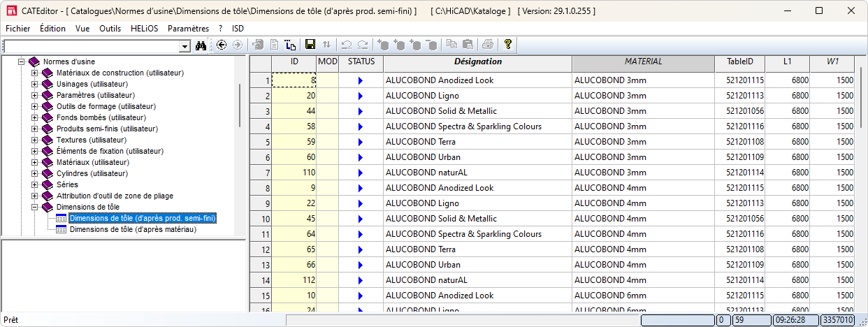Collapse the Normes d'usine tree node
Image resolution: width=868 pixels, height=327 pixels.
(22, 61)
